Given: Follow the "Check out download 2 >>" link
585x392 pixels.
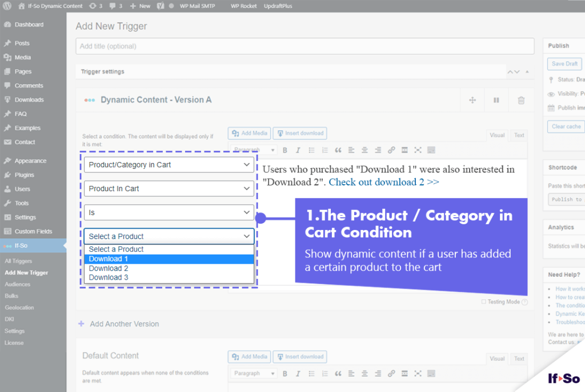Looking at the screenshot, I should pos(384,182).
